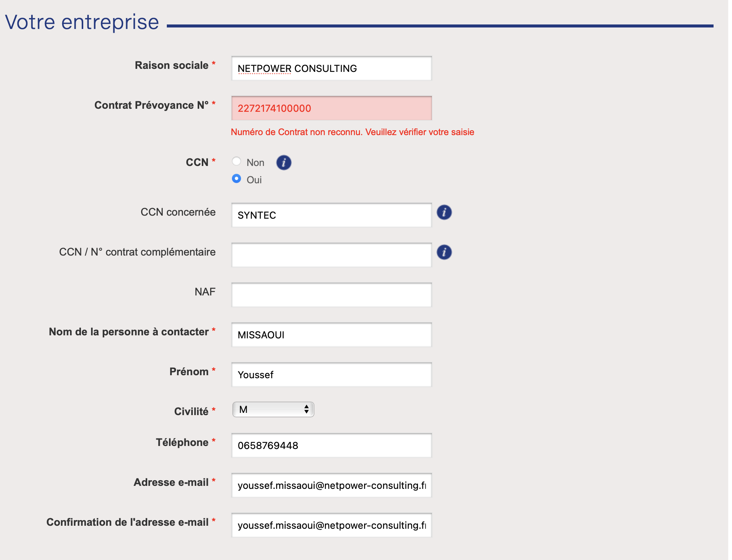Click the Prénom field containing Youssef

click(x=331, y=375)
